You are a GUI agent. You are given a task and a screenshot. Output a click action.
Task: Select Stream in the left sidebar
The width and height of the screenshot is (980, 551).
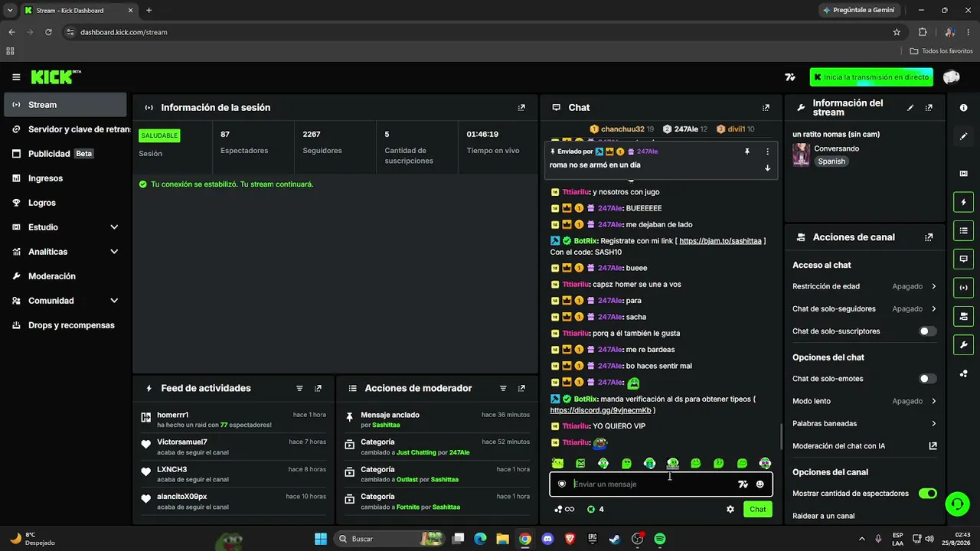[x=65, y=105]
